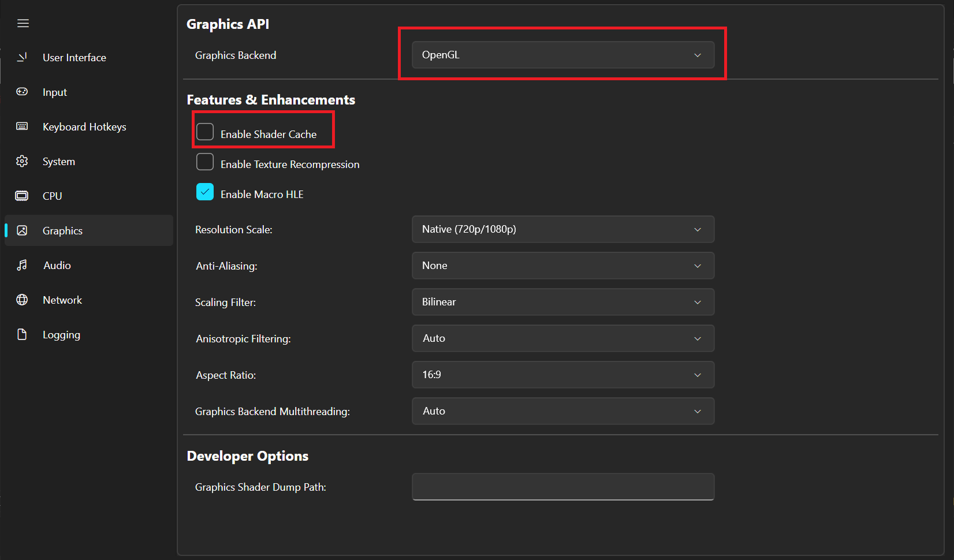This screenshot has width=954, height=560.
Task: Expand the Anti-Aliasing dropdown
Action: pyautogui.click(x=563, y=266)
